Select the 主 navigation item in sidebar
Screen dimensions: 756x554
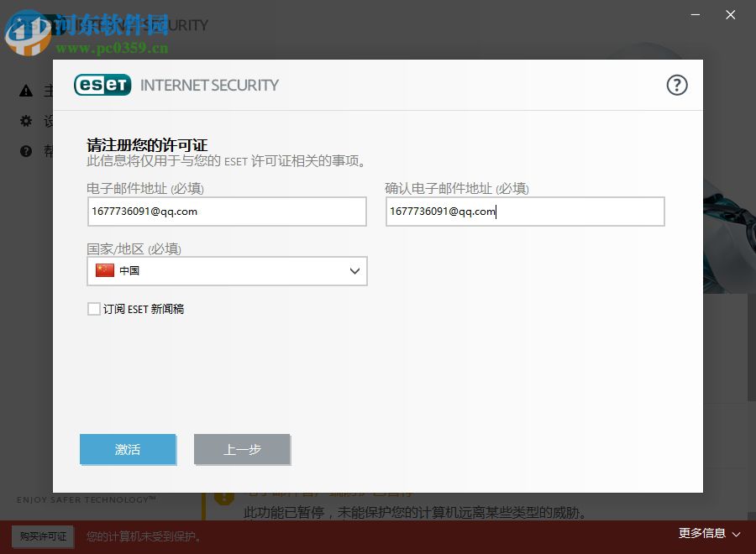click(x=46, y=91)
